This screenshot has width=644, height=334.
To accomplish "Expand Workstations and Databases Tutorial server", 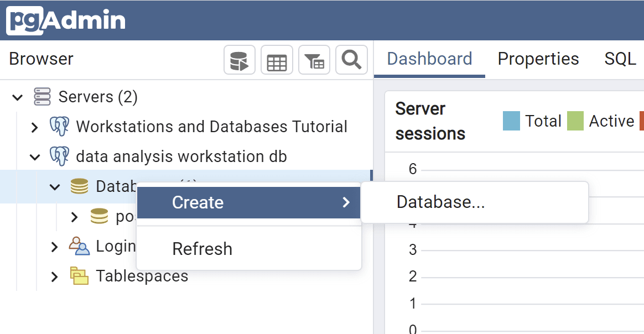I will [34, 127].
